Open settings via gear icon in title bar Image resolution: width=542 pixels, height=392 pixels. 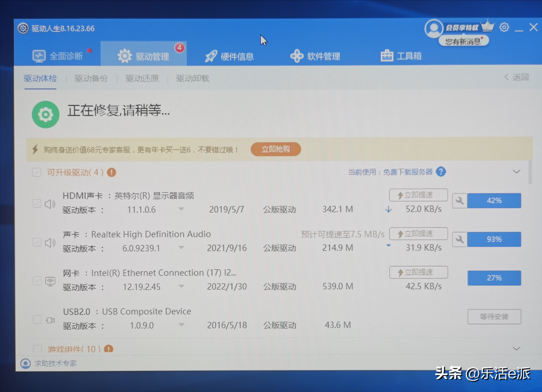click(x=504, y=27)
